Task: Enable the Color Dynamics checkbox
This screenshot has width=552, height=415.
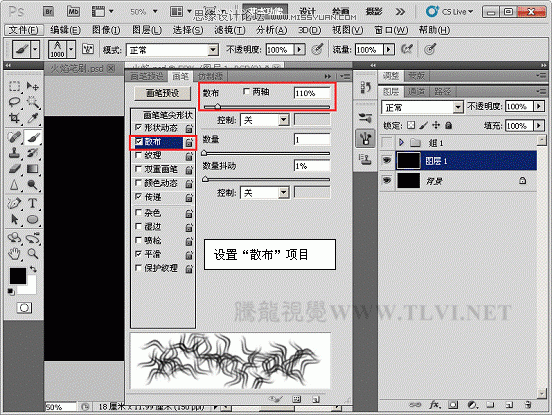Action: click(x=138, y=183)
